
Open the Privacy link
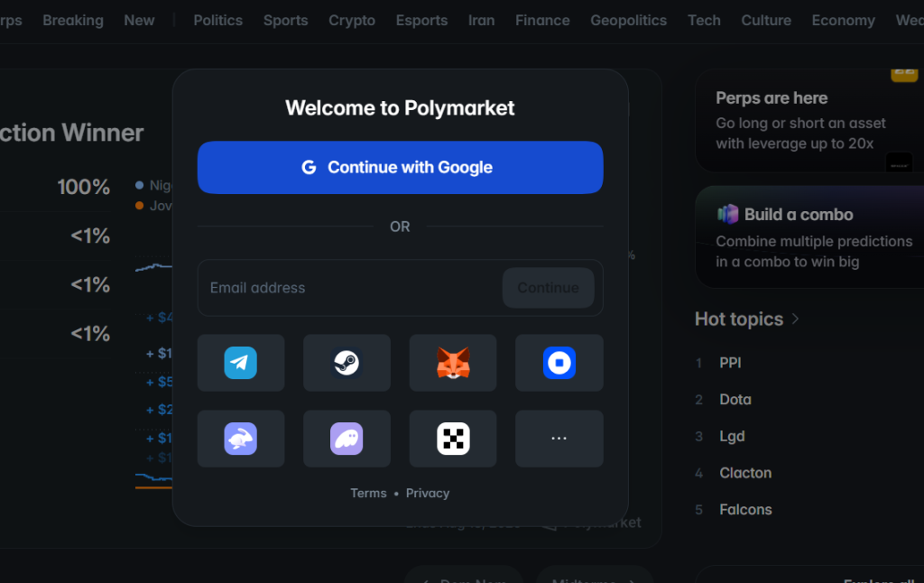pos(427,494)
